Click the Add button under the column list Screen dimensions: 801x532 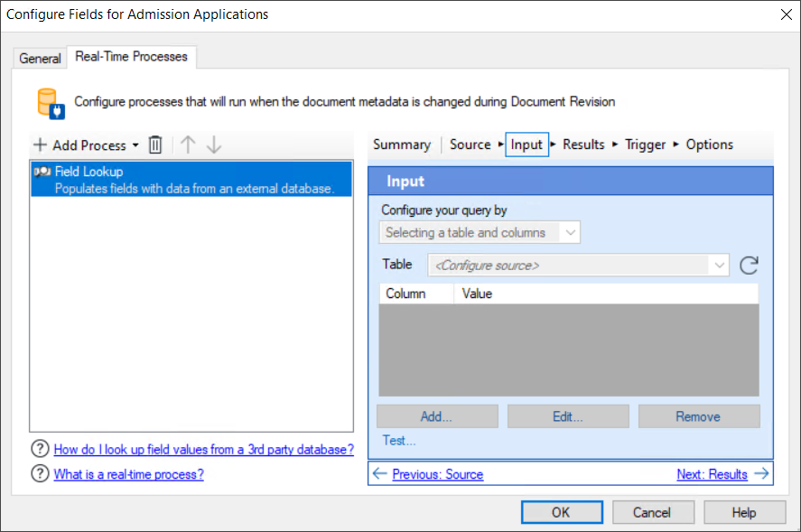pos(436,415)
